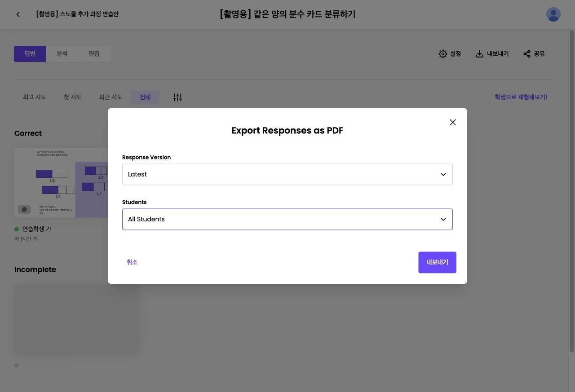
Task: Click the share icon beside 공유
Action: click(x=527, y=54)
